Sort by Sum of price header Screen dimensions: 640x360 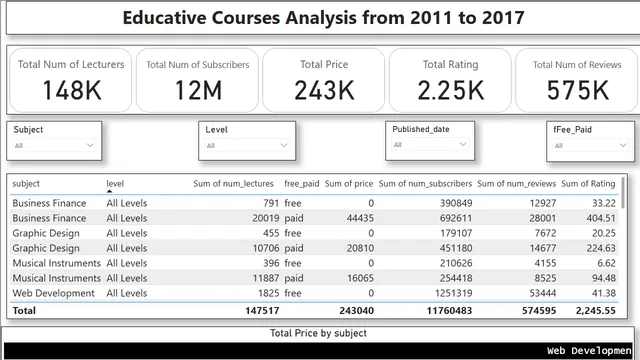[349, 184]
